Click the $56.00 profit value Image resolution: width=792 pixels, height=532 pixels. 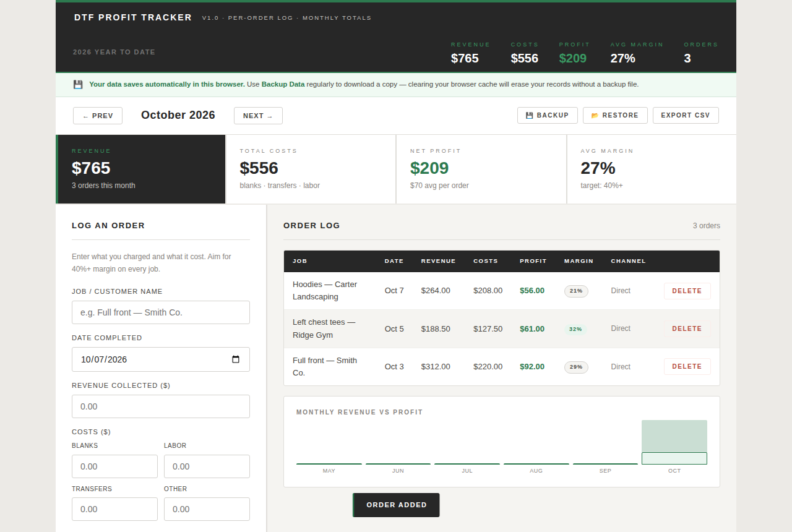click(532, 291)
